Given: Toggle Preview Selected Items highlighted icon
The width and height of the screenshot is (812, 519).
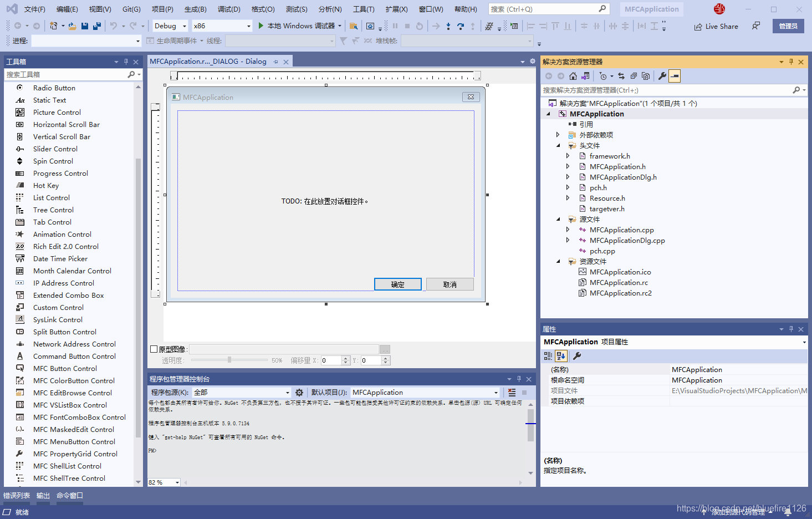Looking at the screenshot, I should click(x=675, y=76).
